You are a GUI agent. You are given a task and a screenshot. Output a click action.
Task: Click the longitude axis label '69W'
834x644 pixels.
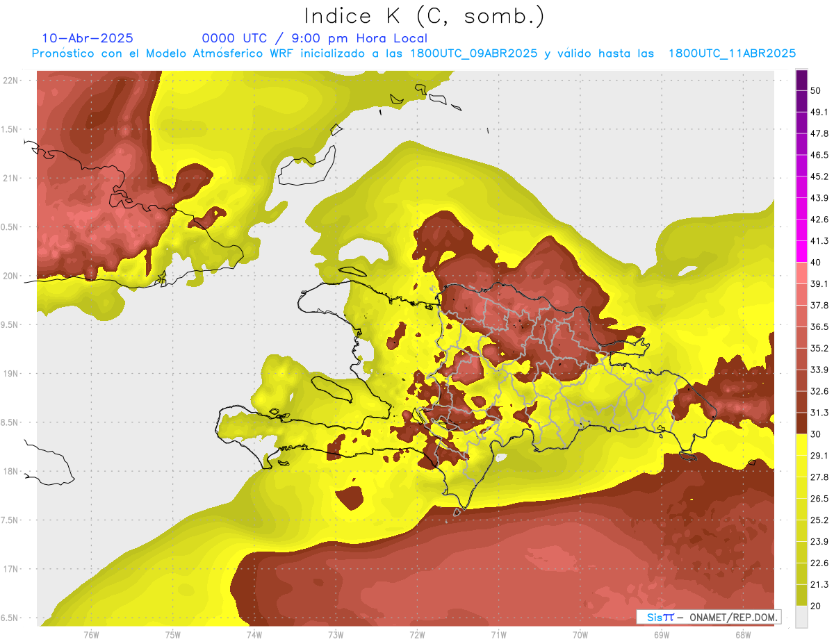click(661, 635)
